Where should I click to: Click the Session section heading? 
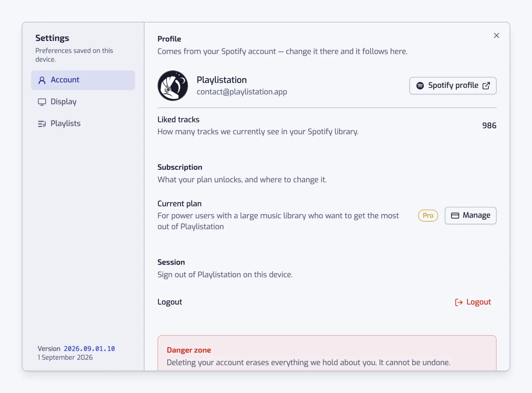pyautogui.click(x=171, y=262)
